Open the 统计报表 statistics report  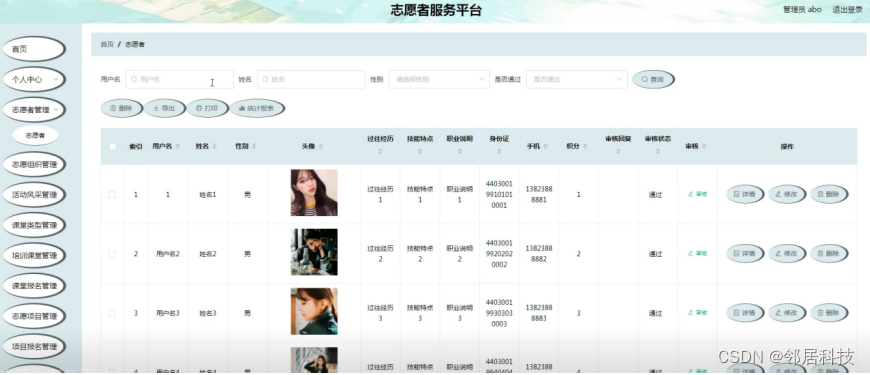click(x=257, y=108)
